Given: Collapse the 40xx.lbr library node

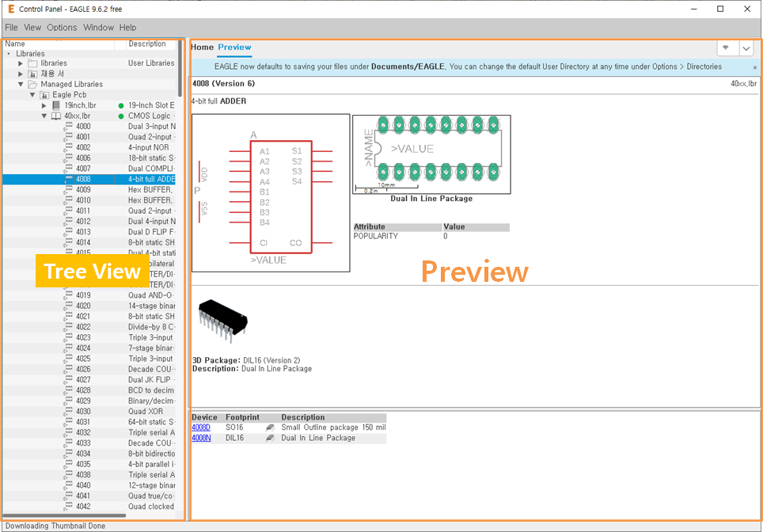Looking at the screenshot, I should [44, 116].
